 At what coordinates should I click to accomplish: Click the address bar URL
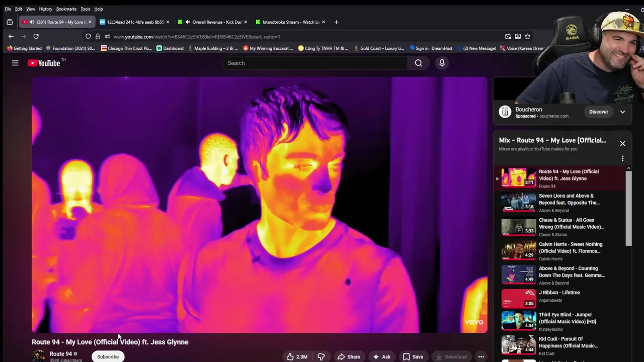197,37
